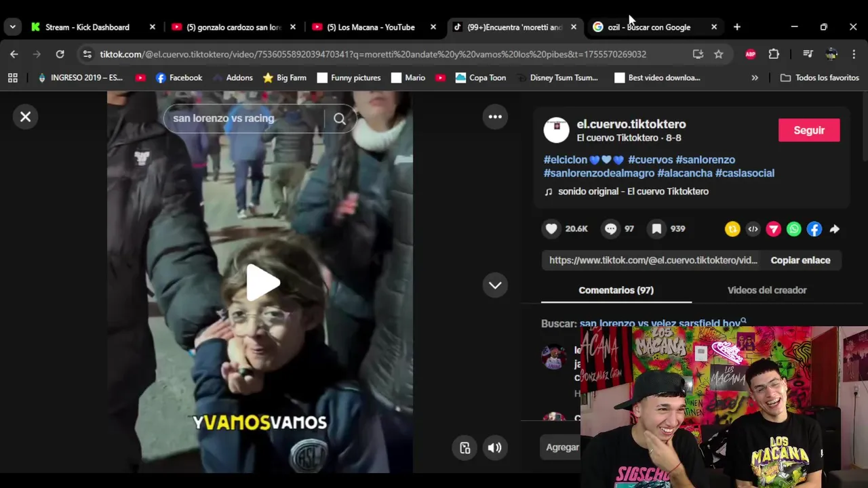Screen dimensions: 868x488
Task: Click Agregar comment input field
Action: click(562, 447)
